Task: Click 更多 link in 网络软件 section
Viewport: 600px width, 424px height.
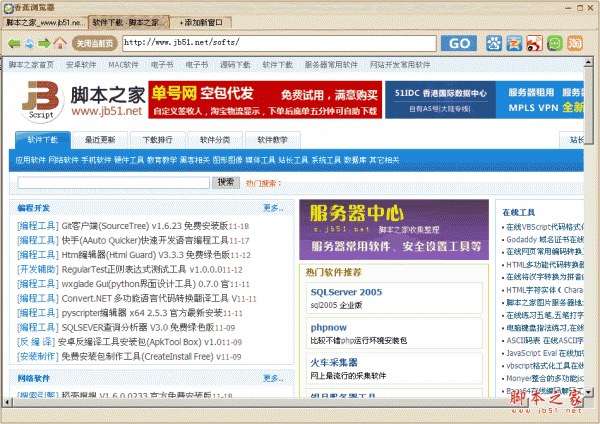Action: 273,378
